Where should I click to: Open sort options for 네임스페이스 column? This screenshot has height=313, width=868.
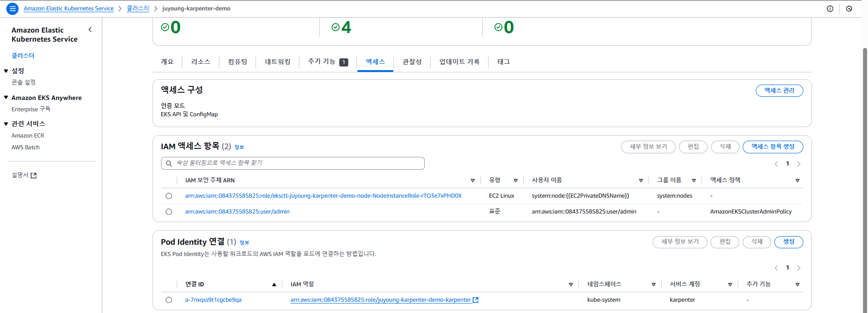coord(654,285)
